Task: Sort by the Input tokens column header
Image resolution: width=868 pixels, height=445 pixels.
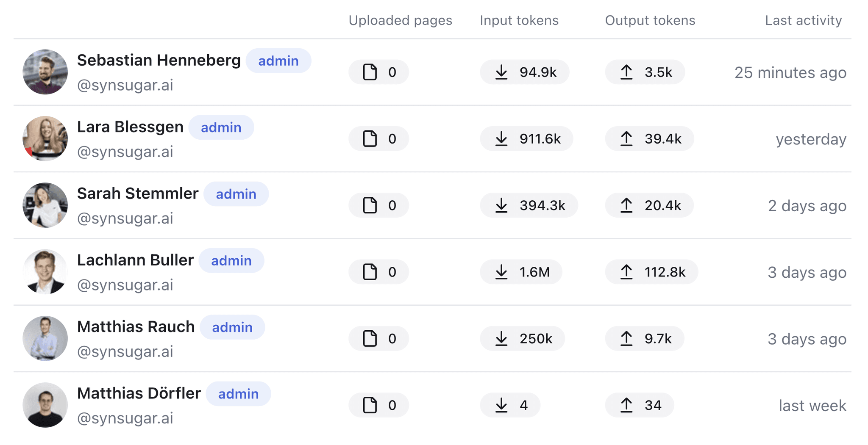Action: 519,20
